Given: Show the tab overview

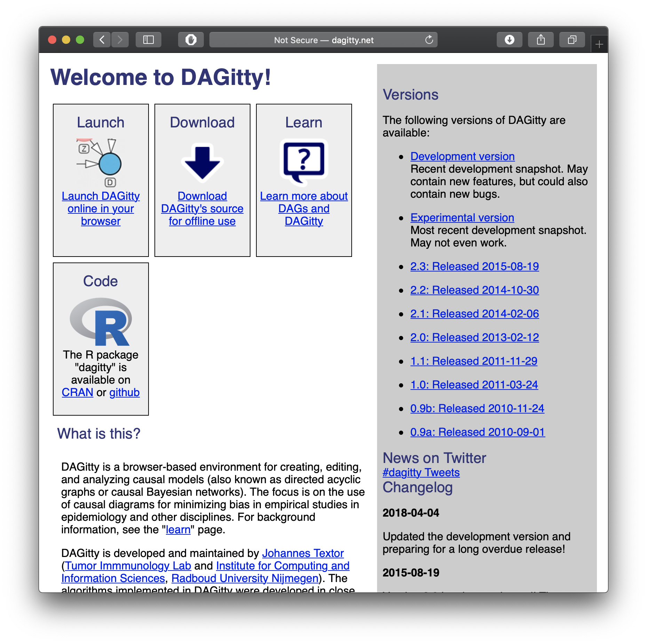Looking at the screenshot, I should pyautogui.click(x=572, y=40).
